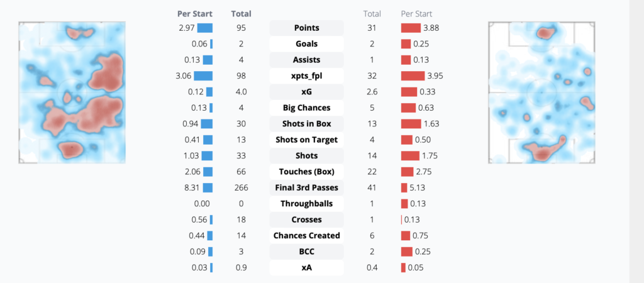Select the Shots in Box label
The image size is (644, 283).
click(306, 124)
